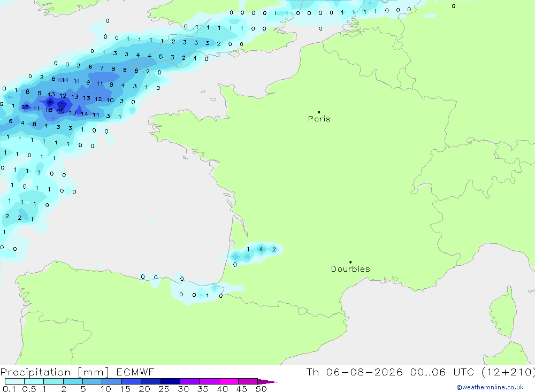
Task: Pick the 2–5 mm legend color swatch
Action: pos(73,381)
